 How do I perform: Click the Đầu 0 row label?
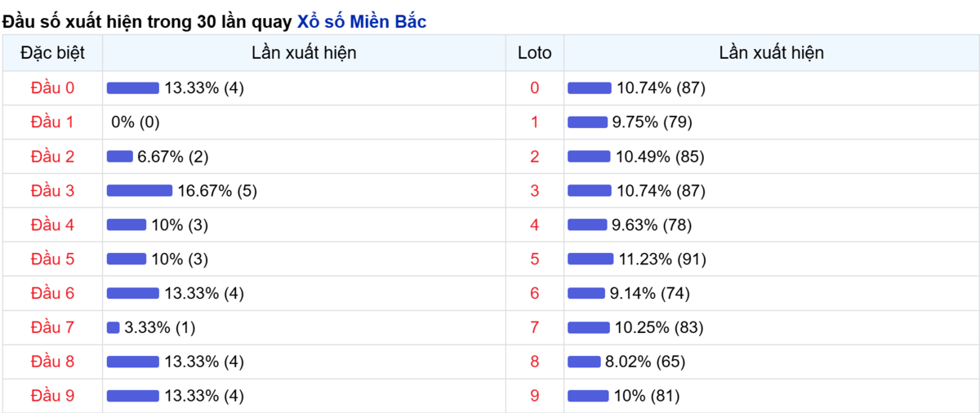52,88
